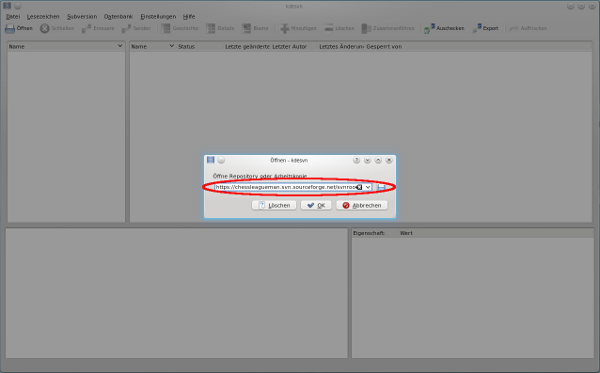The image size is (600, 373).
Task: Click sort arrow on file list Name header
Action: tap(171, 46)
